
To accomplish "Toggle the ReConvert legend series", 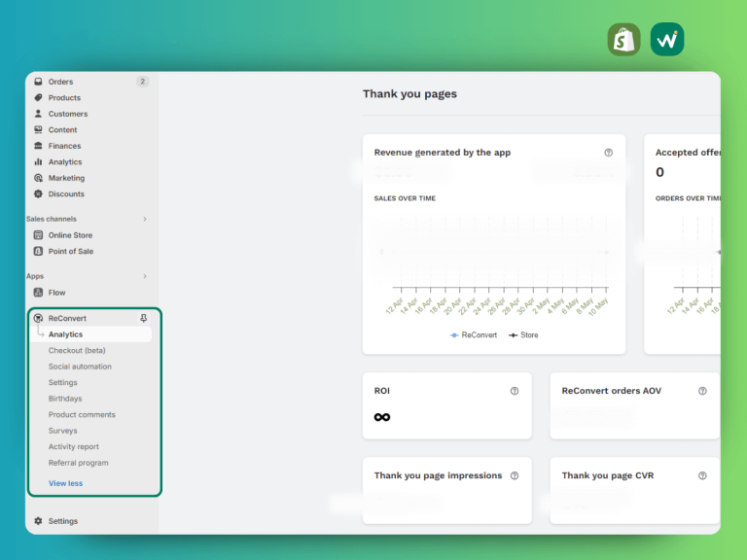I will (473, 335).
